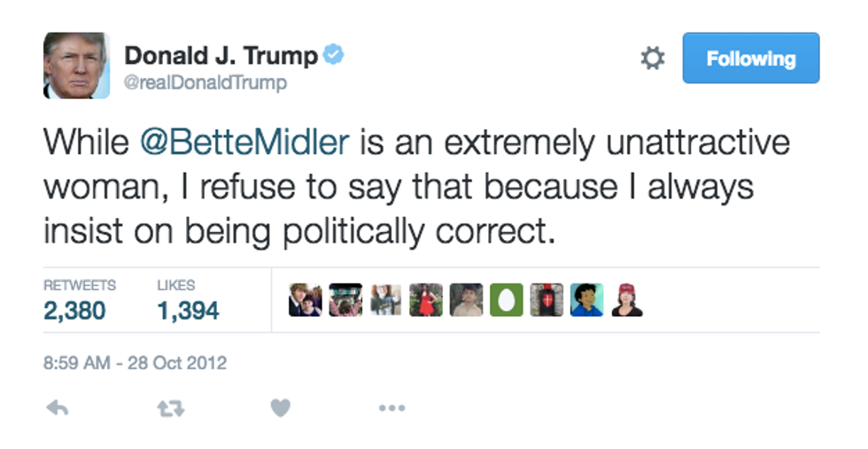The image size is (868, 449).
Task: Select the avatar of woman in red dress
Action: (x=426, y=300)
